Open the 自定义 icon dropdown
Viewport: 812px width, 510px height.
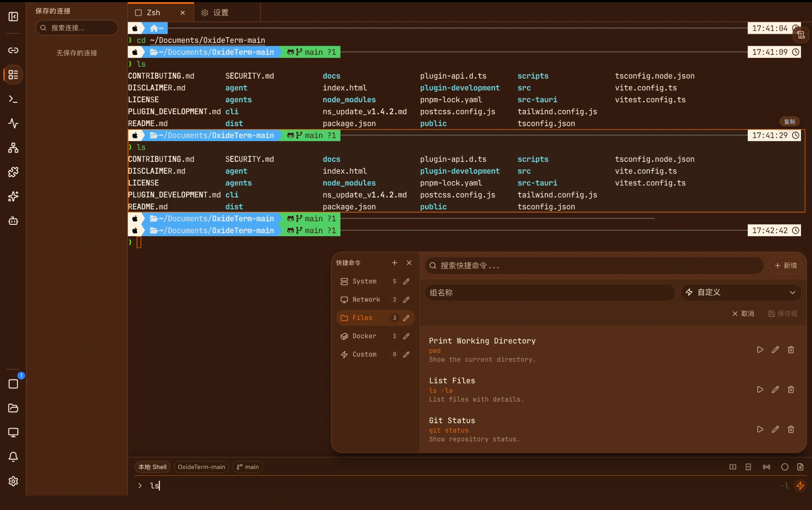click(x=741, y=292)
